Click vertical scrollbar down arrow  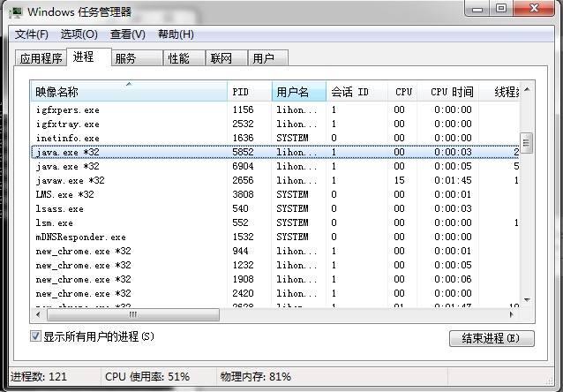527,299
